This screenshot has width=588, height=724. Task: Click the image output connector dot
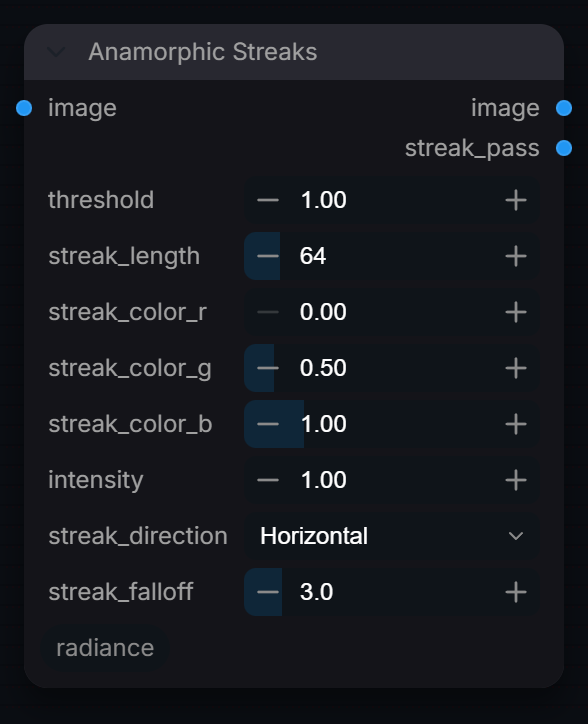pyautogui.click(x=564, y=109)
